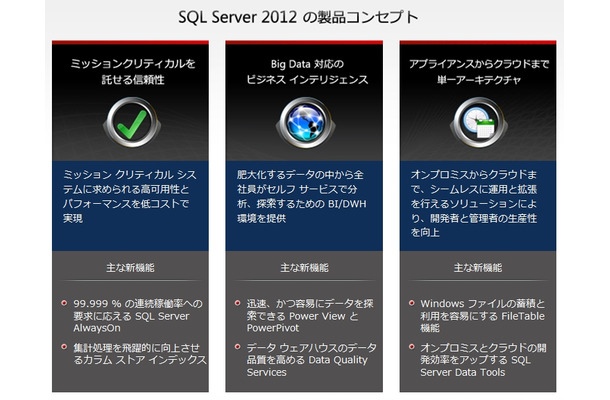Click the title SQL Server 2012 の製品コンセプト
The height and width of the screenshot is (400, 610).
(x=298, y=18)
